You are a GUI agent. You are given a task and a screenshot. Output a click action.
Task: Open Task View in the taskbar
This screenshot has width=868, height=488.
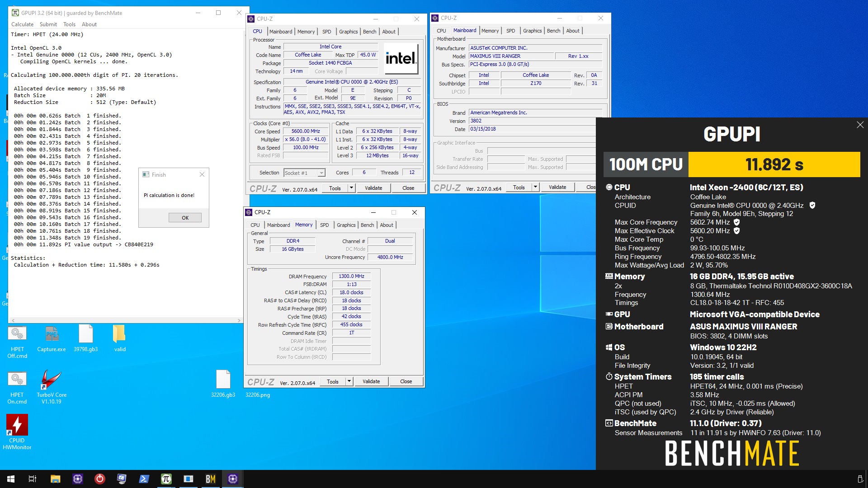coord(33,479)
